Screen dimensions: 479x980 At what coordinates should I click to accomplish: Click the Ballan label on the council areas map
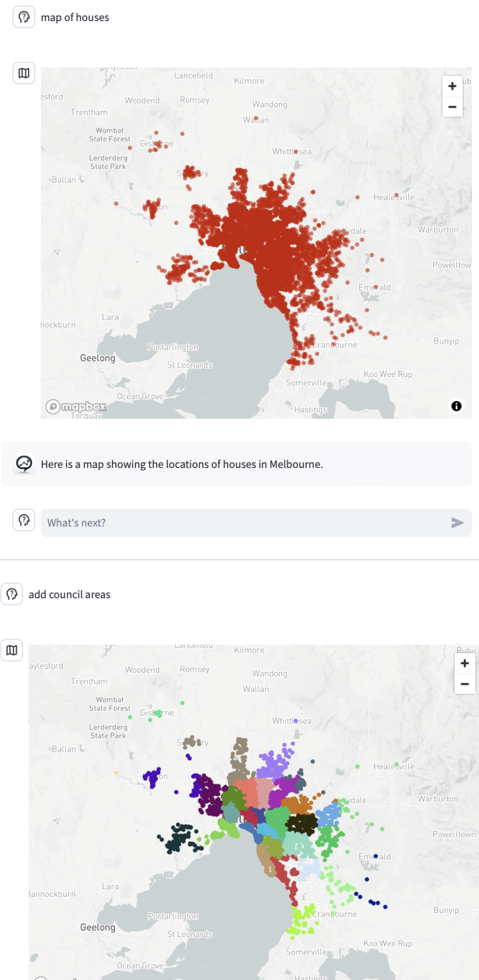[64, 749]
